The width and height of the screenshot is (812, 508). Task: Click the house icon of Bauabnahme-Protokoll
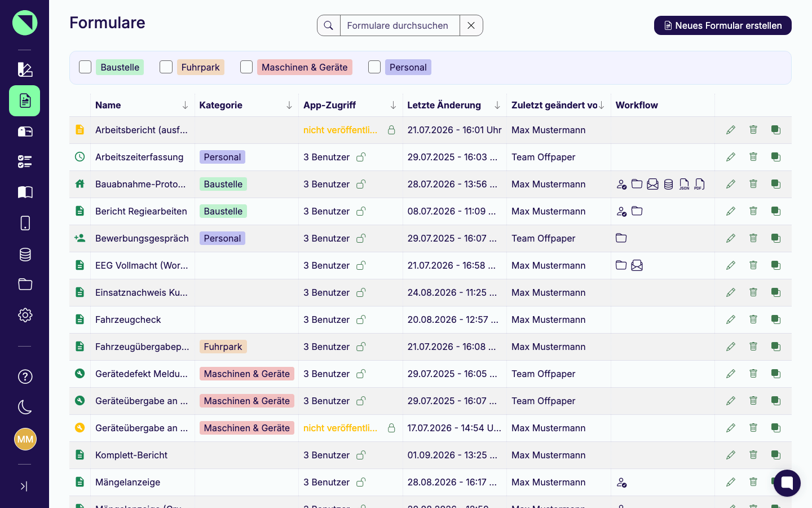80,184
